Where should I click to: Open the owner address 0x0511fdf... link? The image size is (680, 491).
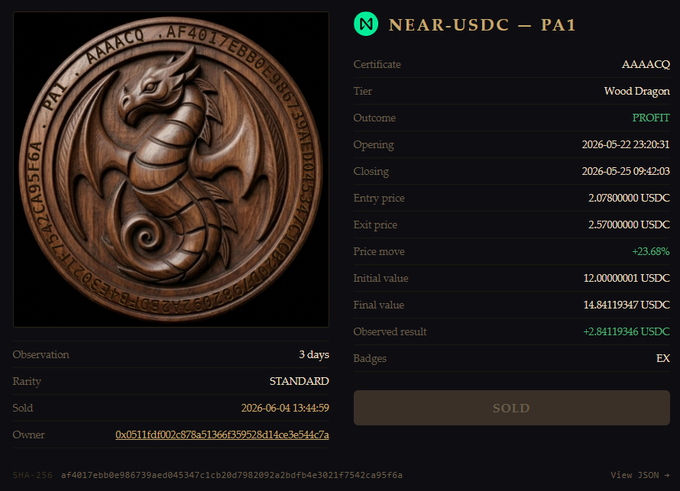pyautogui.click(x=222, y=435)
